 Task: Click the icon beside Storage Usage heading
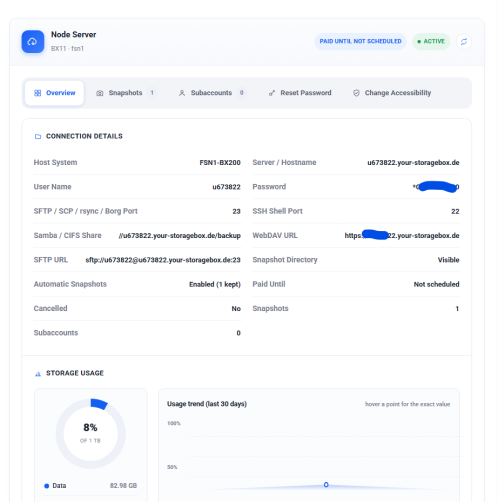[38, 374]
